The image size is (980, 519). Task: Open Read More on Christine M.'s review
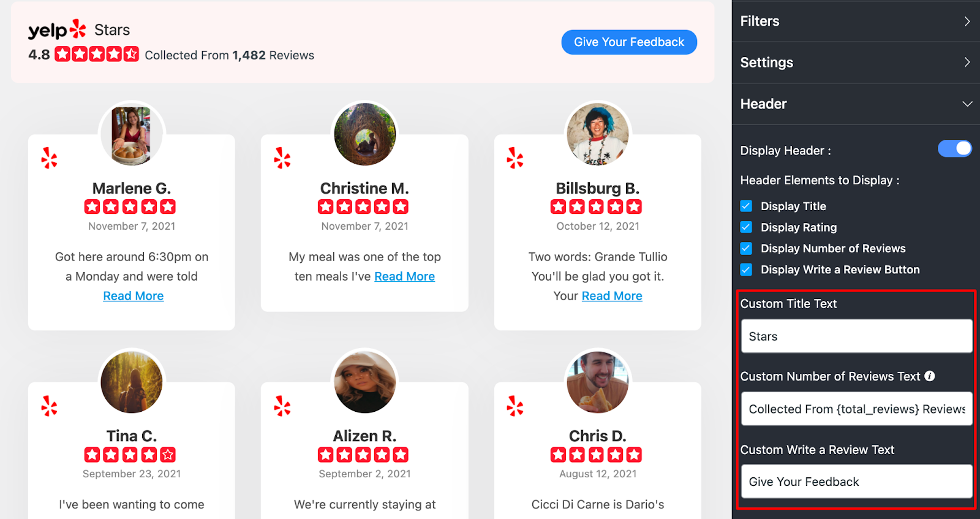[405, 276]
